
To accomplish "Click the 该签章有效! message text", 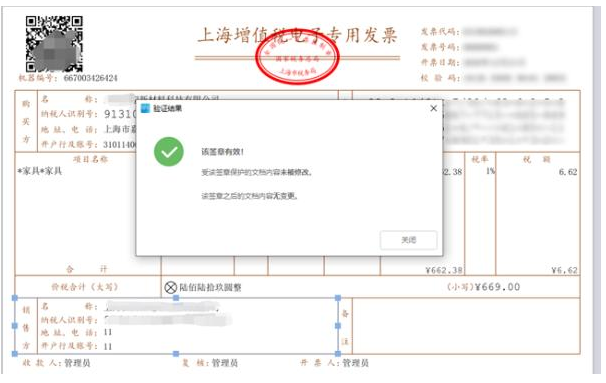I will tap(223, 152).
